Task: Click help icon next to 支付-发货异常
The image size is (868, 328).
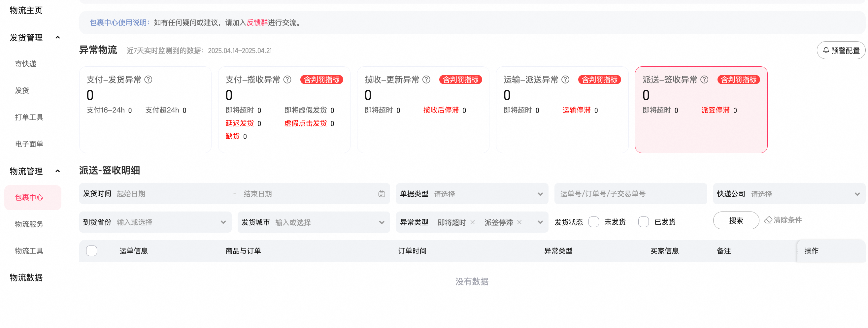Action: [x=148, y=80]
